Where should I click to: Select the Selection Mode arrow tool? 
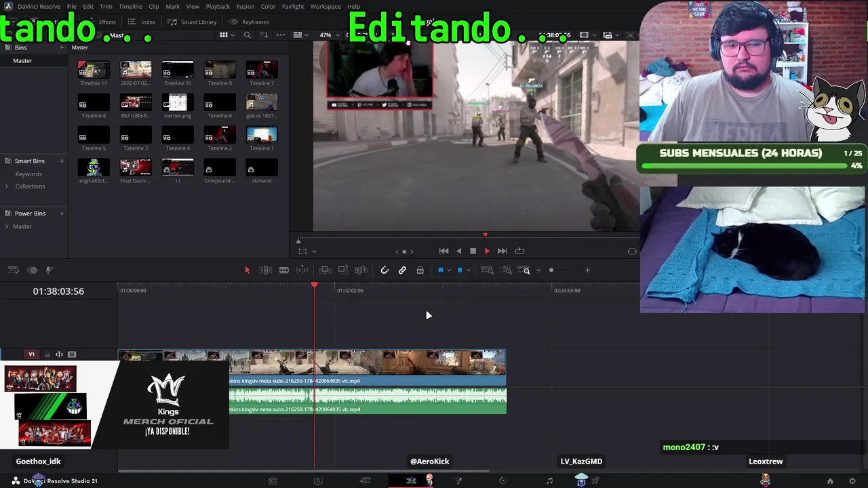pos(247,270)
